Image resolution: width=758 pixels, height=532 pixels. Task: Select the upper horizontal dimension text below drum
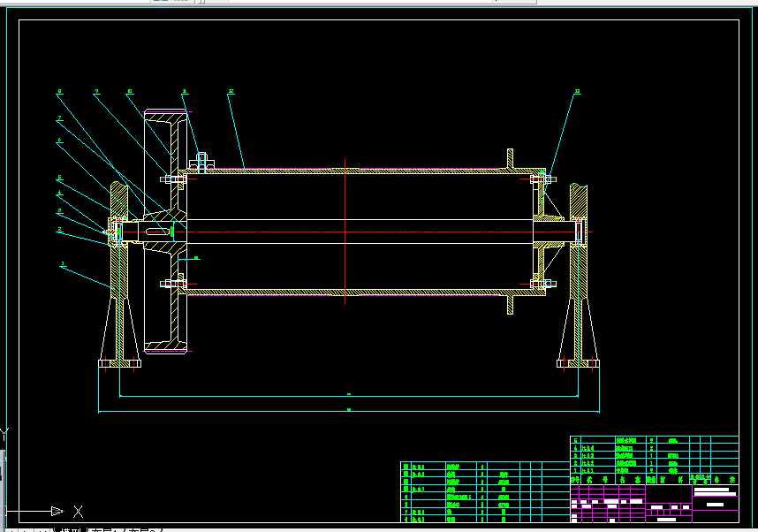(349, 393)
